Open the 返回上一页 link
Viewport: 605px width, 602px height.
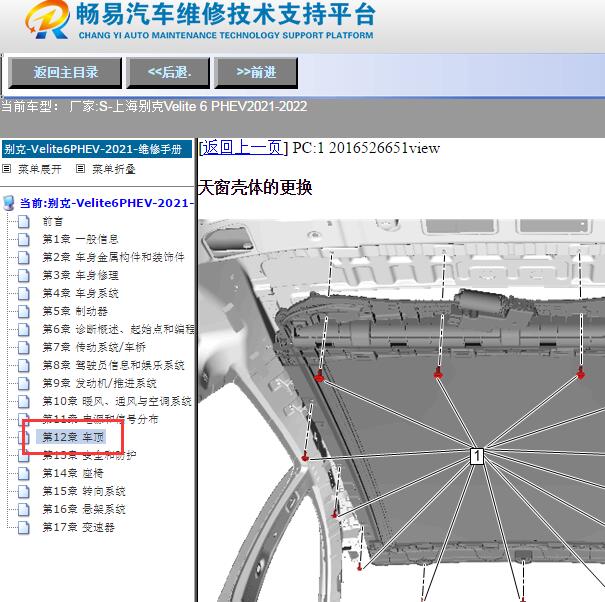pyautogui.click(x=243, y=148)
